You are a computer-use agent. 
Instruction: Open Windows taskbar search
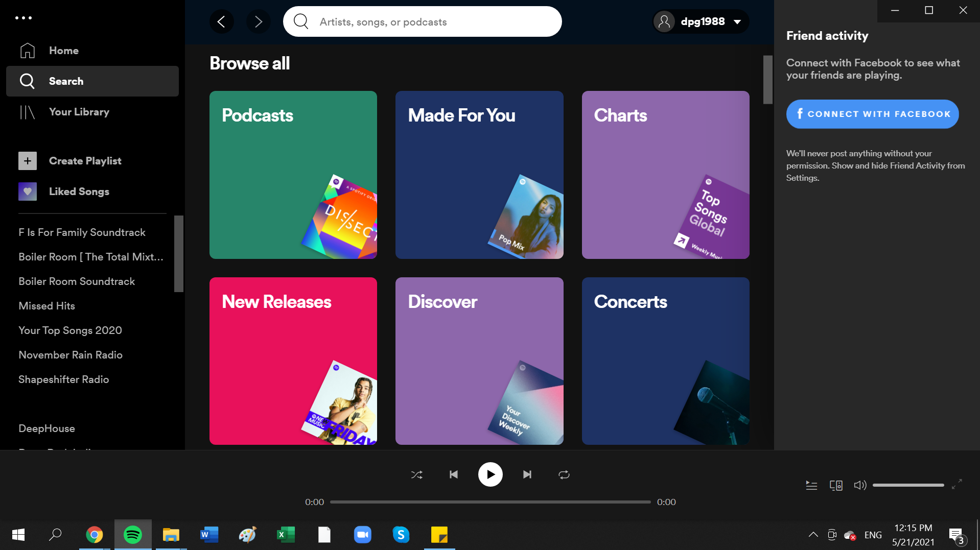pos(55,535)
